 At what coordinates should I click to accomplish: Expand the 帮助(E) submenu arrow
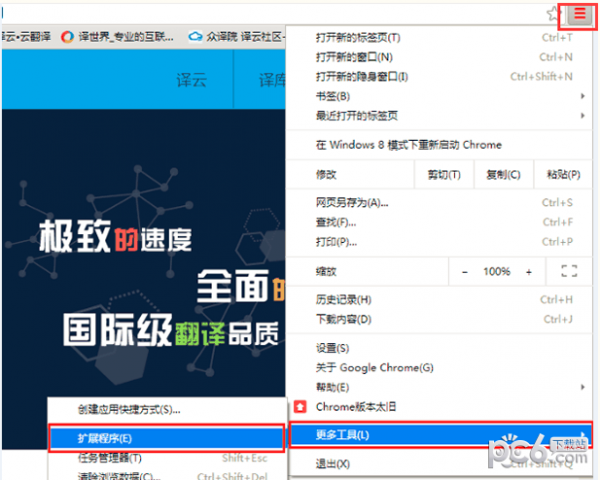[582, 387]
